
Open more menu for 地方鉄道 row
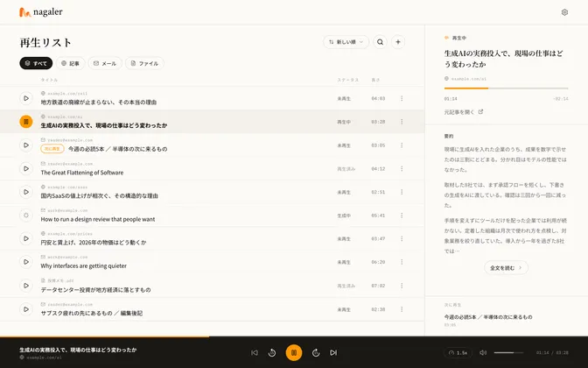pos(402,98)
